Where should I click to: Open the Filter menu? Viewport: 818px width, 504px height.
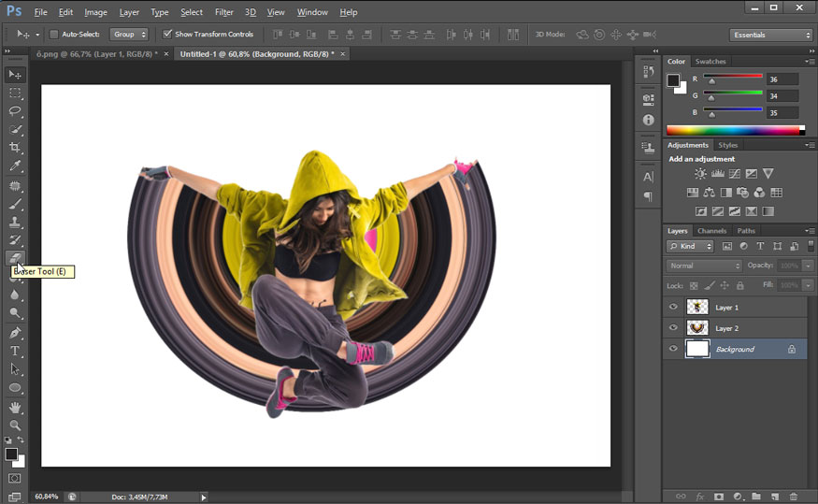point(223,12)
